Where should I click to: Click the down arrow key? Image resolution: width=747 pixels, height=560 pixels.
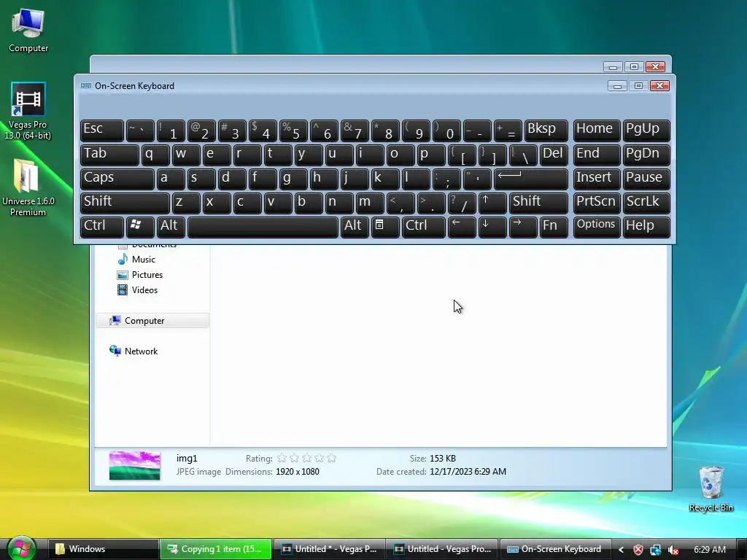click(492, 226)
